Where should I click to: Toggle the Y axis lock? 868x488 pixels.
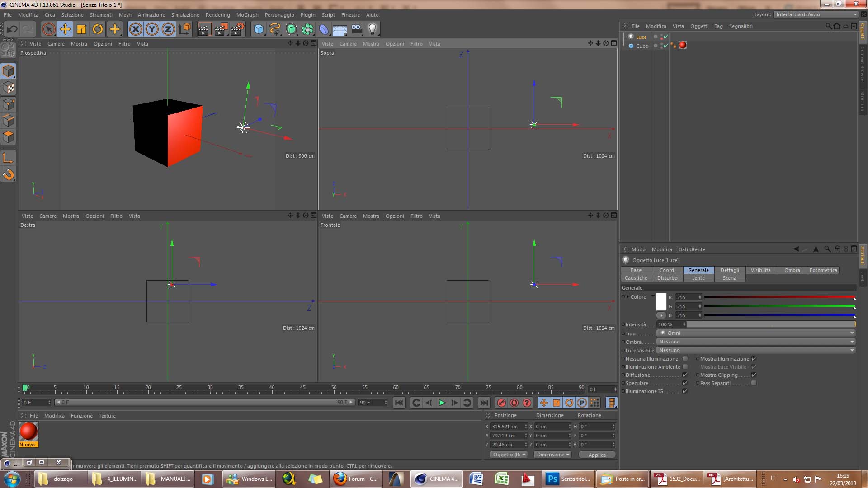click(x=152, y=29)
